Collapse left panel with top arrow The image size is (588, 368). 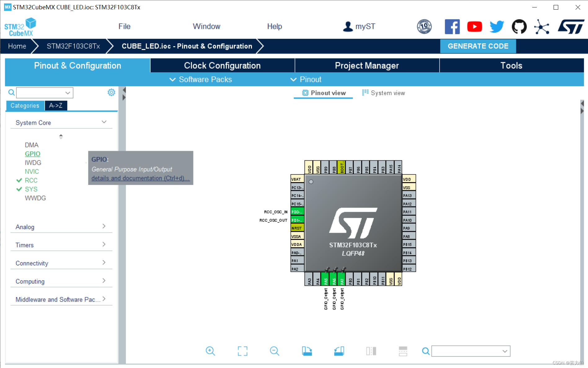tap(124, 90)
